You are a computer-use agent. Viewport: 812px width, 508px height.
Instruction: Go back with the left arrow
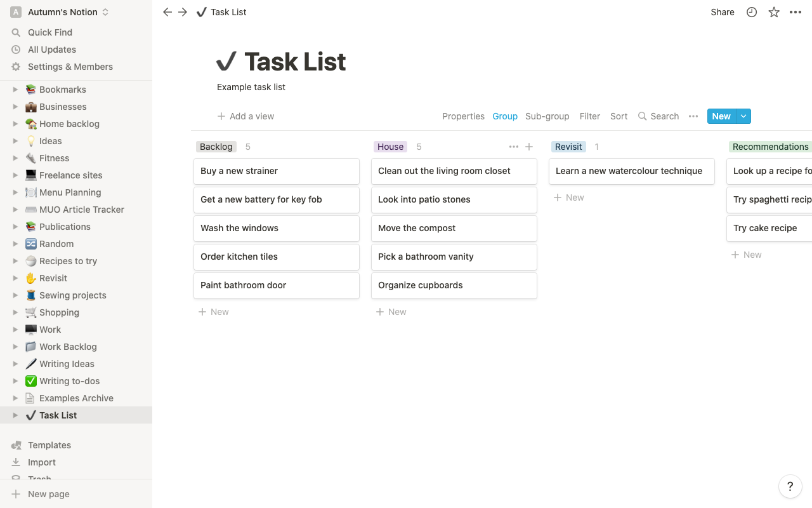(167, 12)
